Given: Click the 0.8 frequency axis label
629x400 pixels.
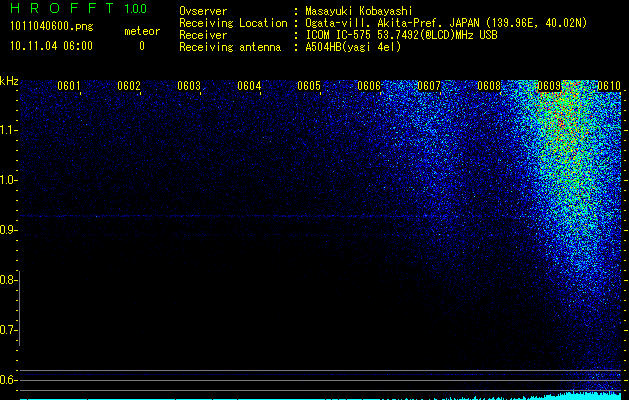Looking at the screenshot, I should pos(8,280).
